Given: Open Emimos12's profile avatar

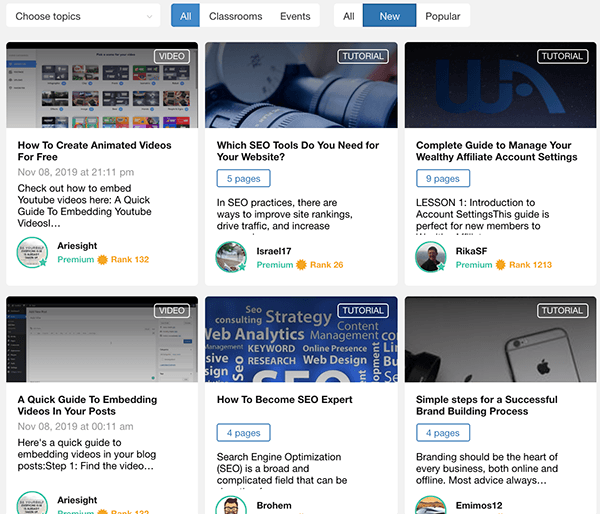Looking at the screenshot, I should pos(430,505).
